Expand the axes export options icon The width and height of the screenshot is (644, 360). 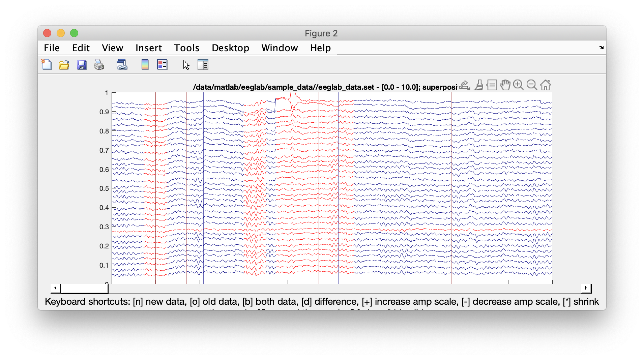(x=465, y=85)
